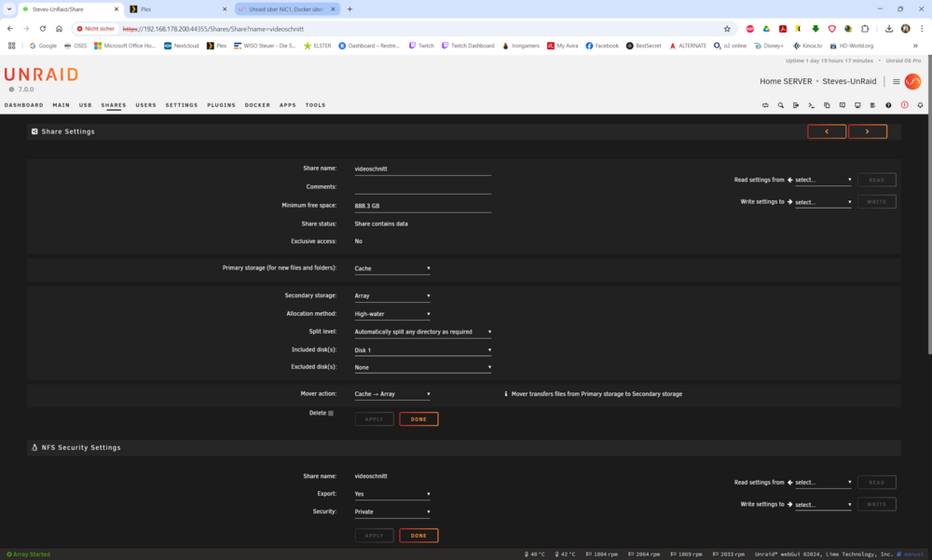Click the Share name input field
Viewport: 932px width, 560px height.
(x=422, y=169)
